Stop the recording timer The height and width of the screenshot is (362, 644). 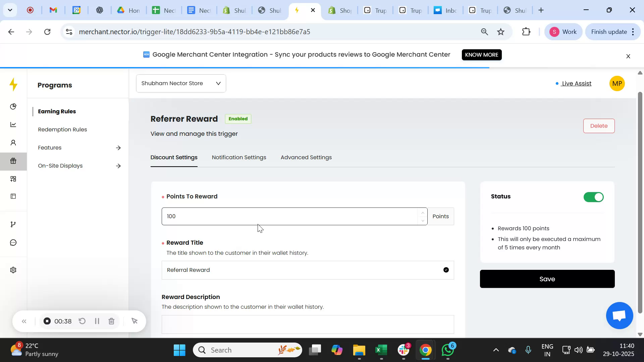(x=47, y=321)
